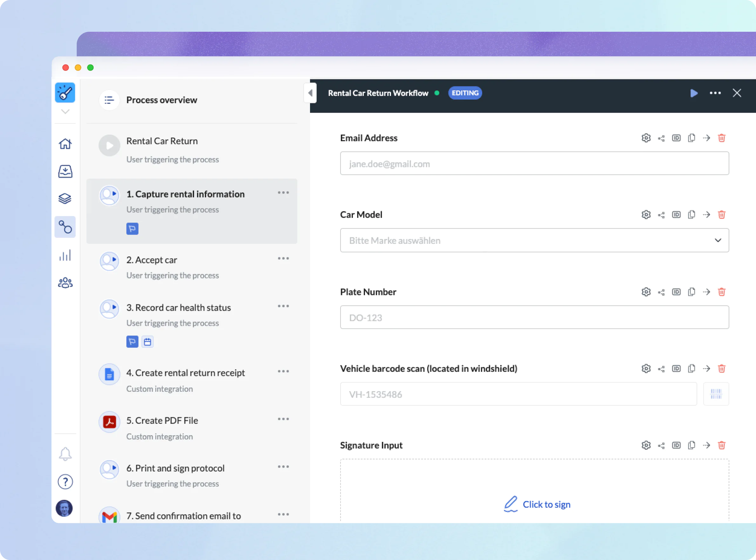Open the layers stack icon in sidebar
Screen dimensions: 756x560
65,199
